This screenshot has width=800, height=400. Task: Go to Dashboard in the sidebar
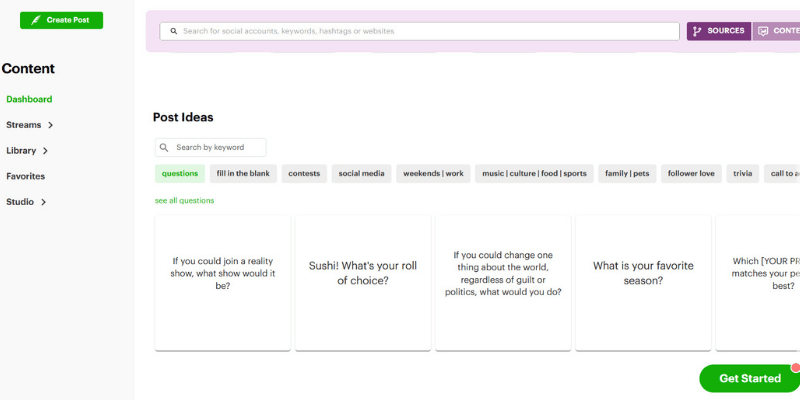tap(29, 99)
